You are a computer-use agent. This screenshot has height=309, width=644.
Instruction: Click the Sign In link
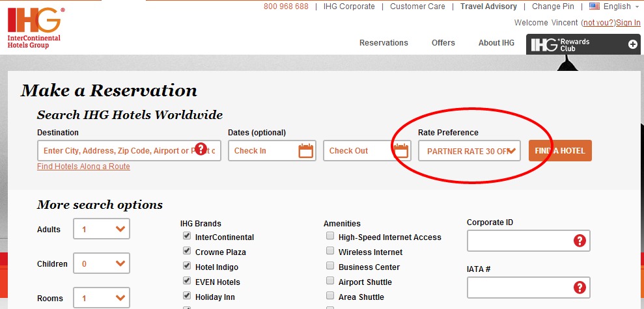point(628,23)
